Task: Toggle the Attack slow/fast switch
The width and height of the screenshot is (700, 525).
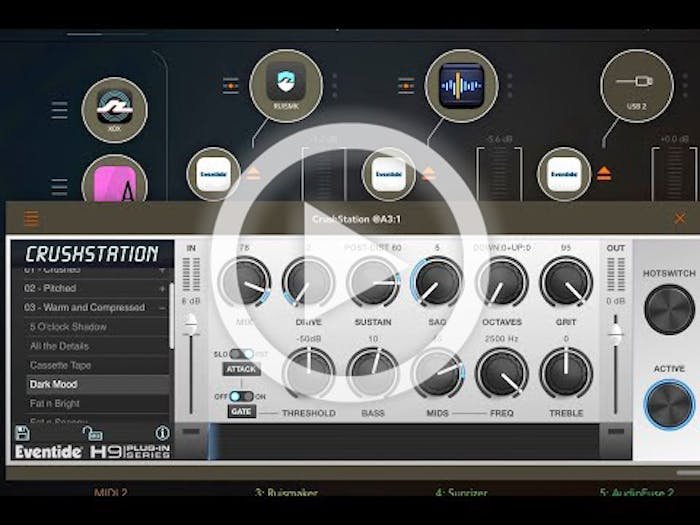Action: pos(242,354)
